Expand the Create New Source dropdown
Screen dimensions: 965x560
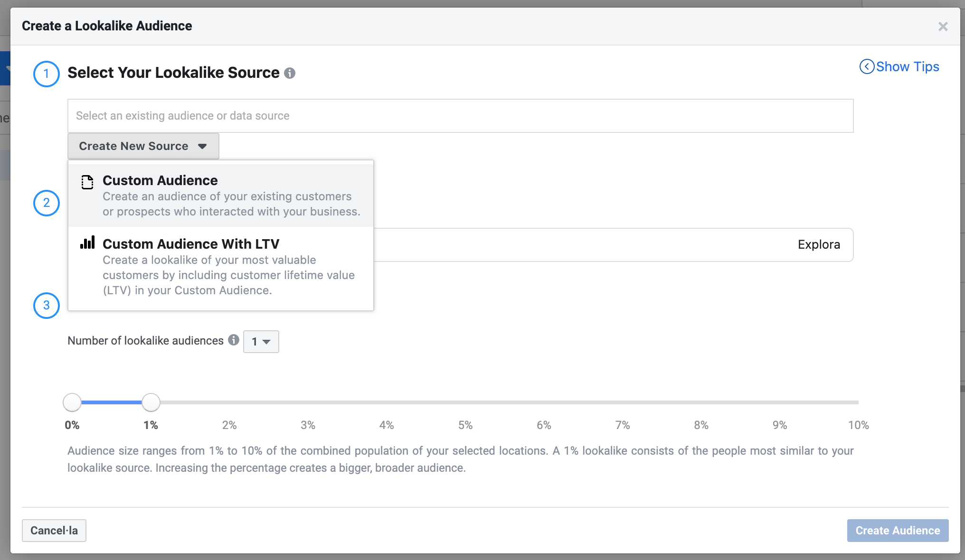click(x=143, y=146)
